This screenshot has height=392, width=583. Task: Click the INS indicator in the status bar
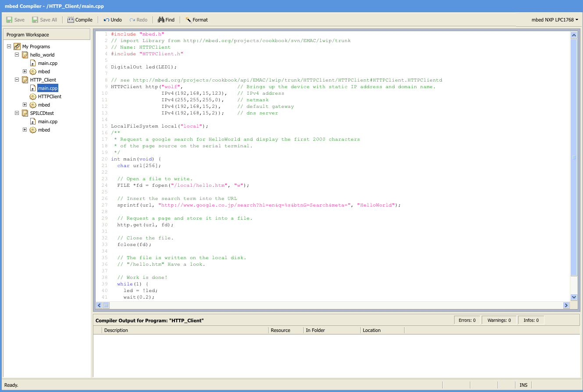(523, 385)
